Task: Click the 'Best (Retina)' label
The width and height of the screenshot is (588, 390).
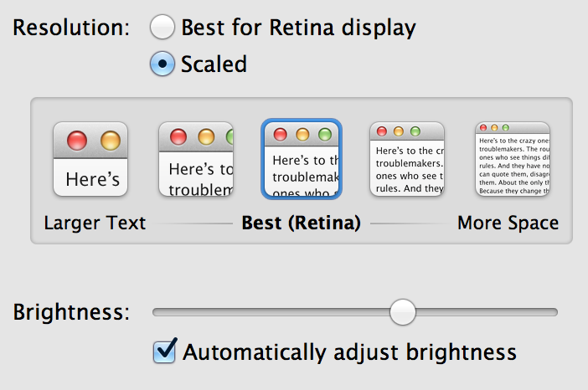Action: pos(302,223)
